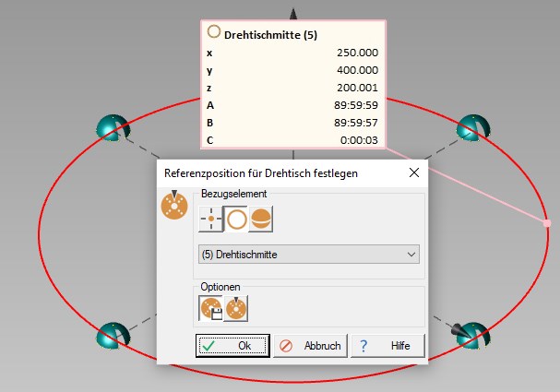
Task: Click the y value 400.000
Action: [x=357, y=70]
